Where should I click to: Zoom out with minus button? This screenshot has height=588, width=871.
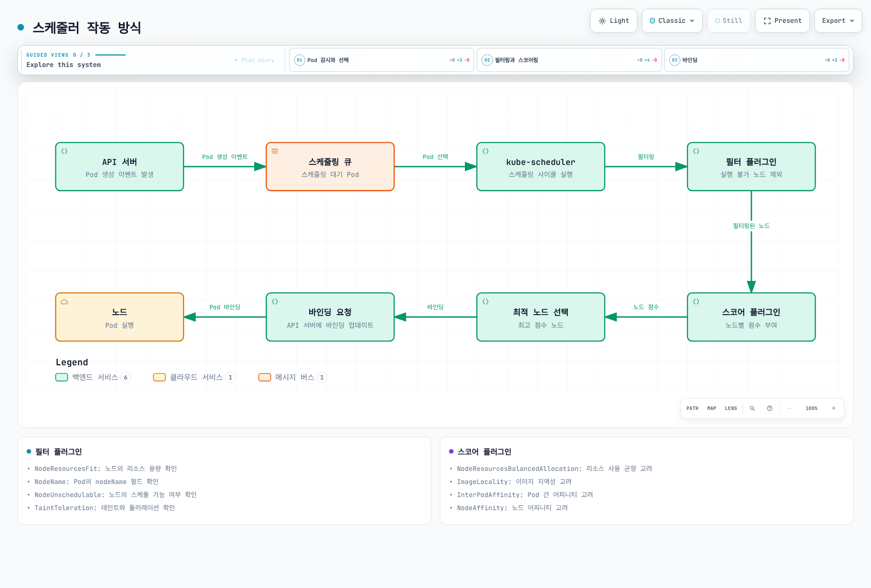click(789, 408)
